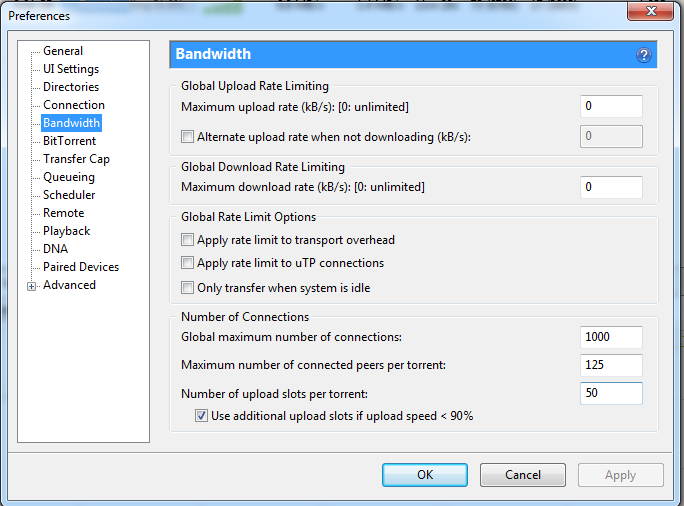Open the General preferences section
The image size is (684, 506).
pyautogui.click(x=63, y=51)
